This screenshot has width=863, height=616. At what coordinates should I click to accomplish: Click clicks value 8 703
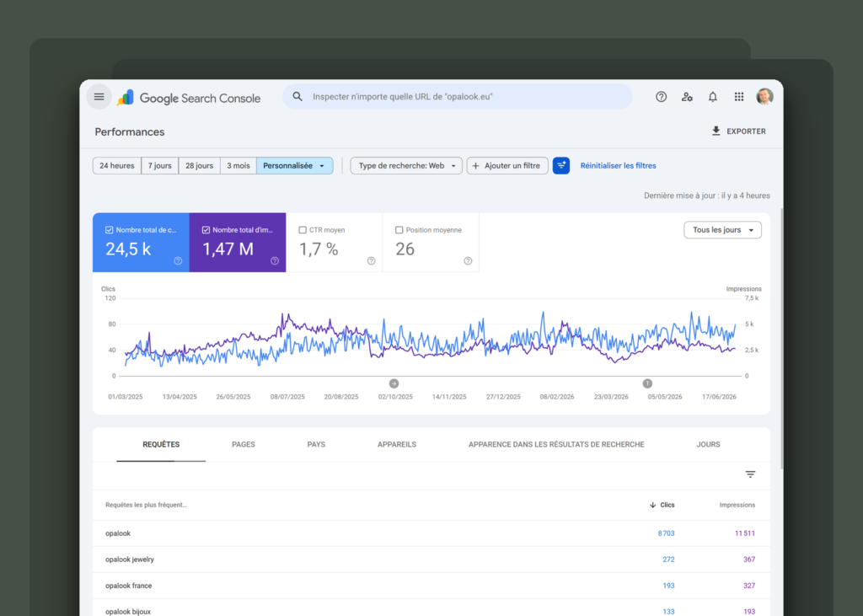pos(666,533)
